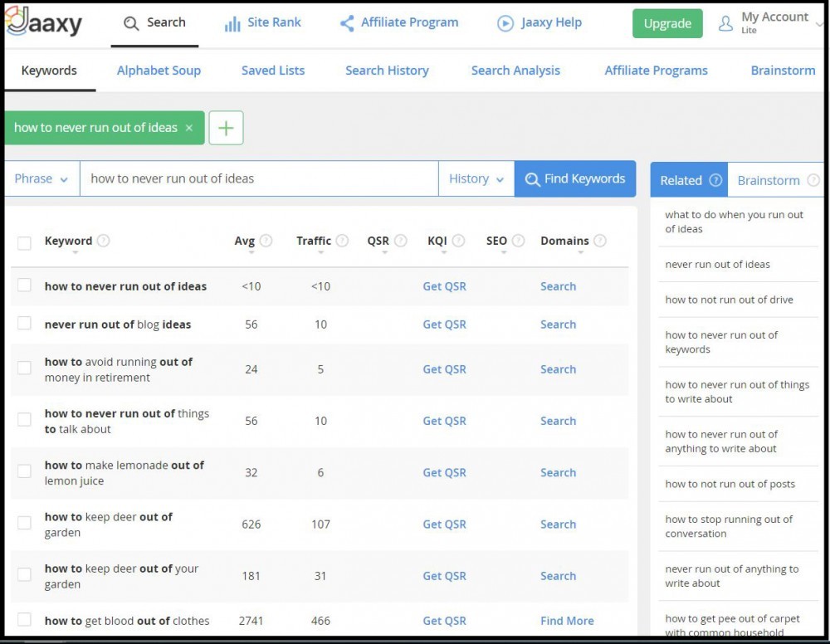Check the 'how to never run out of ideas' row

click(x=24, y=285)
